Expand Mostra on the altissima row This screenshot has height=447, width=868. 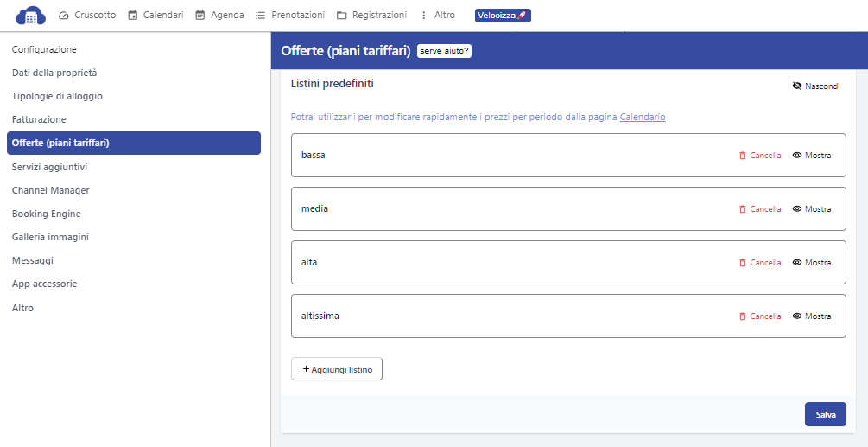(812, 316)
